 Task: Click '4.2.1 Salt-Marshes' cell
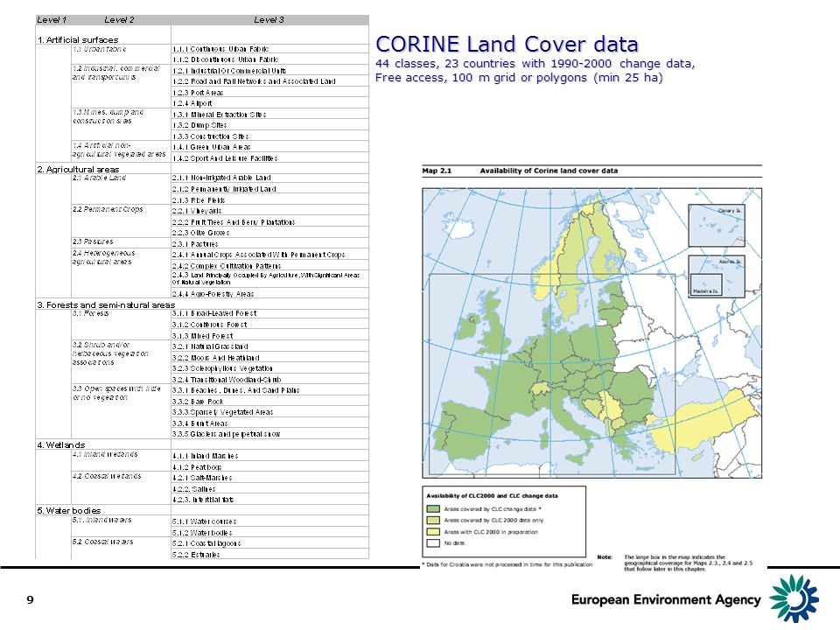coord(270,478)
